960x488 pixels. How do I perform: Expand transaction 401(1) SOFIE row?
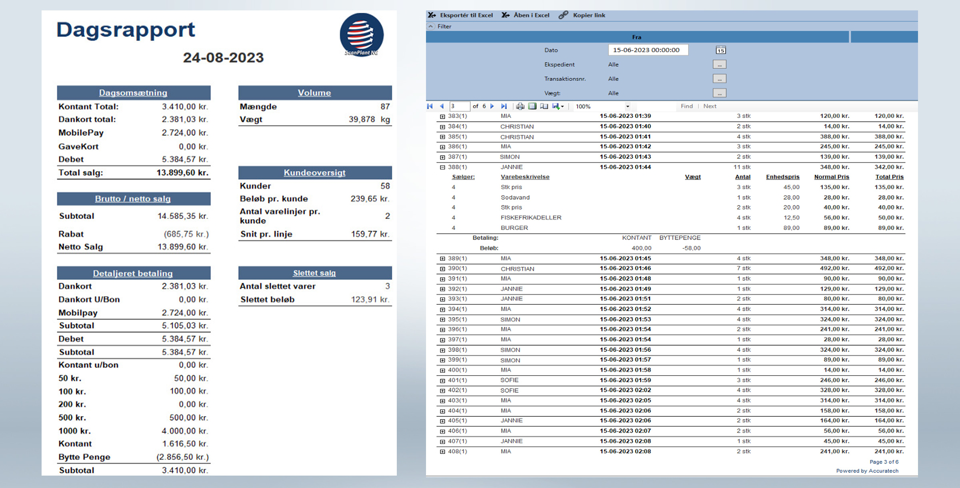click(x=442, y=380)
